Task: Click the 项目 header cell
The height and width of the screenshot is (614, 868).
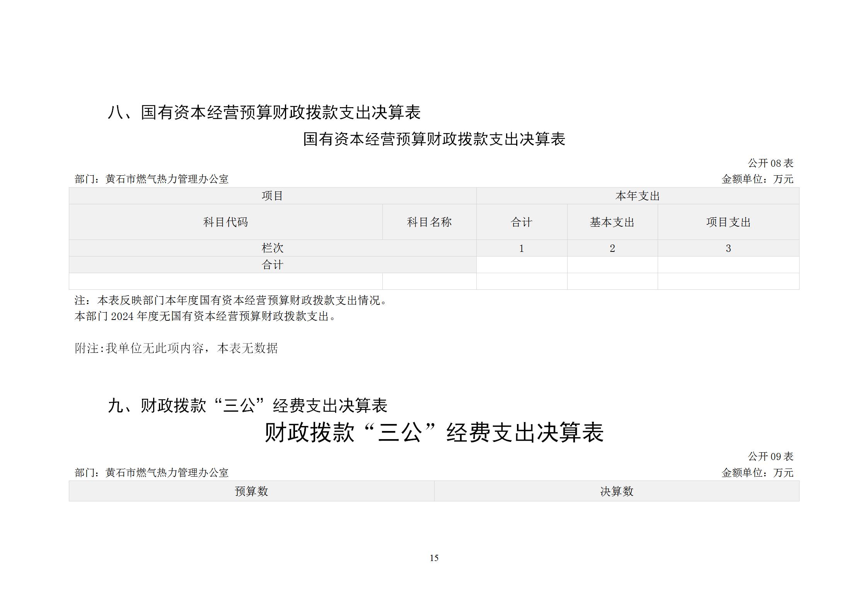Action: 272,196
